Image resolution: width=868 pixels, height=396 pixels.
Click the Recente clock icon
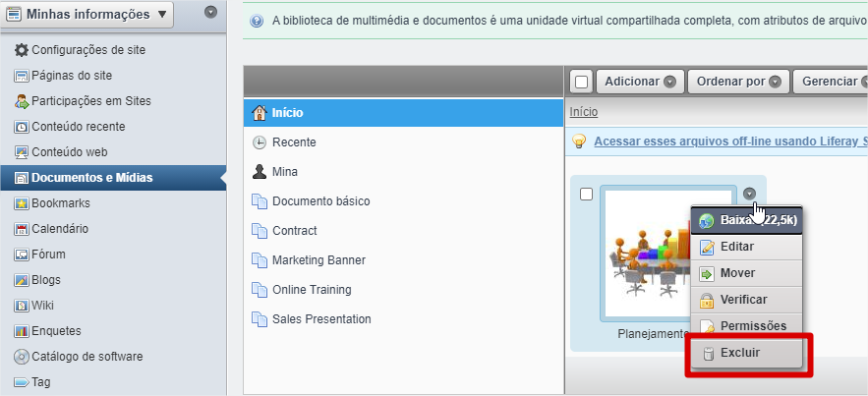pos(260,142)
